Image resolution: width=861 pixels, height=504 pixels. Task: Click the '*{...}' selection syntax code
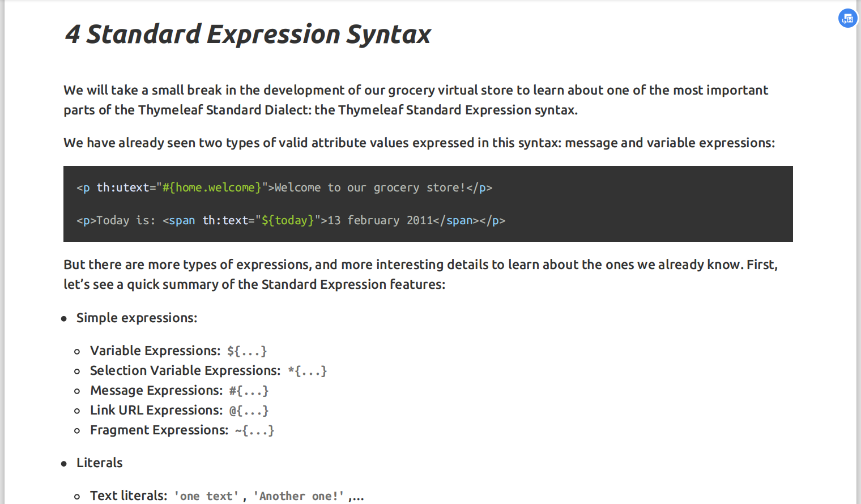pyautogui.click(x=307, y=371)
